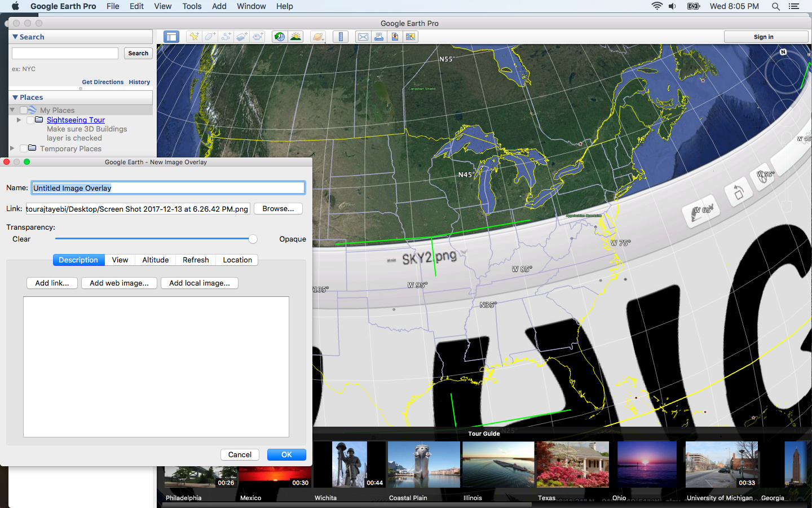
Task: Cancel the New Image Overlay dialog
Action: click(x=240, y=454)
